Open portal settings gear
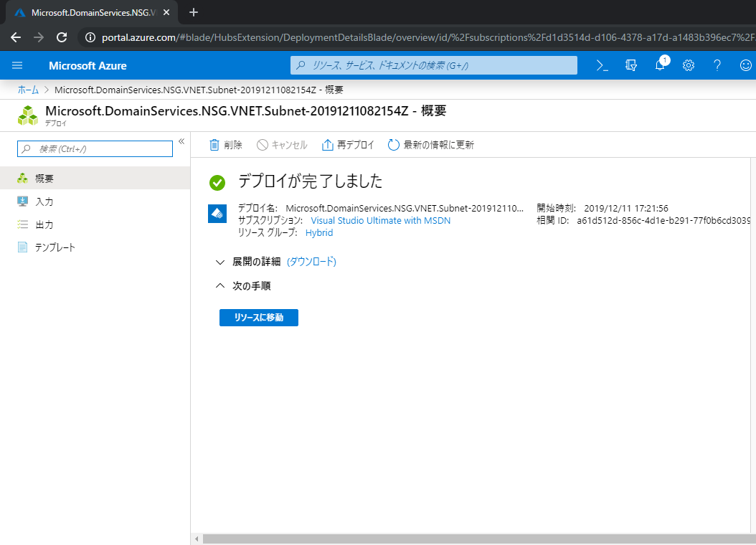756x545 pixels. point(689,65)
